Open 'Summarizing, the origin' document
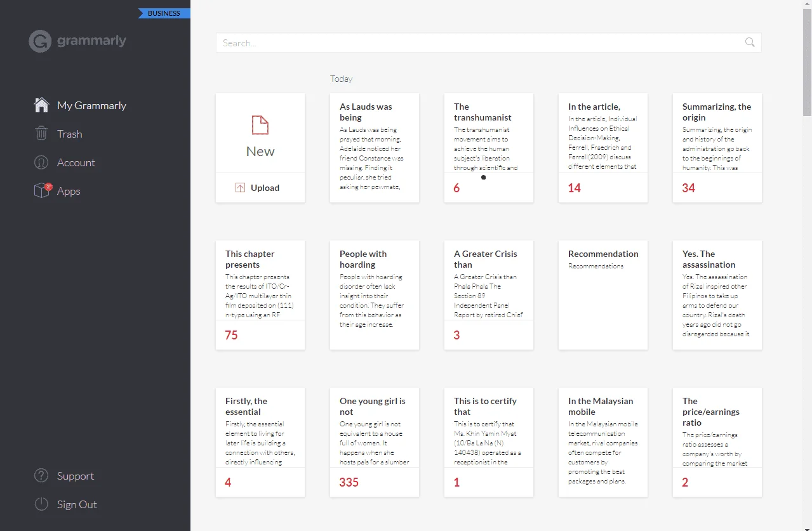The width and height of the screenshot is (812, 531). (717, 148)
